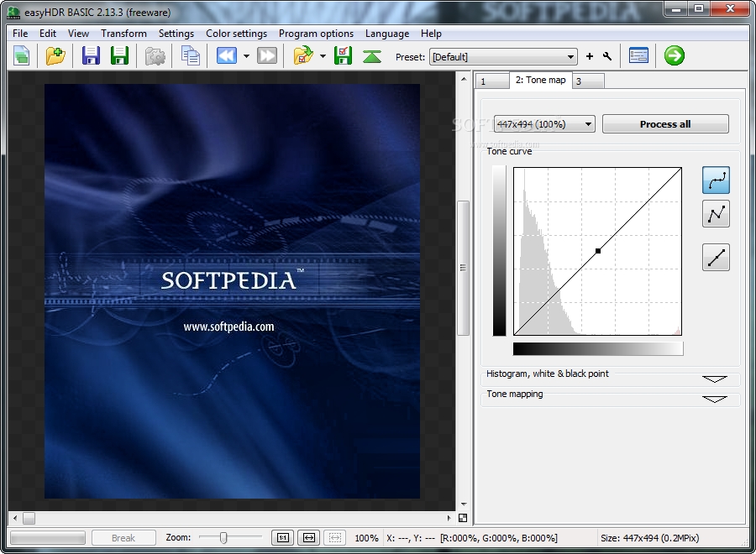Select the angular polyline tone curve mode
756x554 pixels.
(x=716, y=213)
